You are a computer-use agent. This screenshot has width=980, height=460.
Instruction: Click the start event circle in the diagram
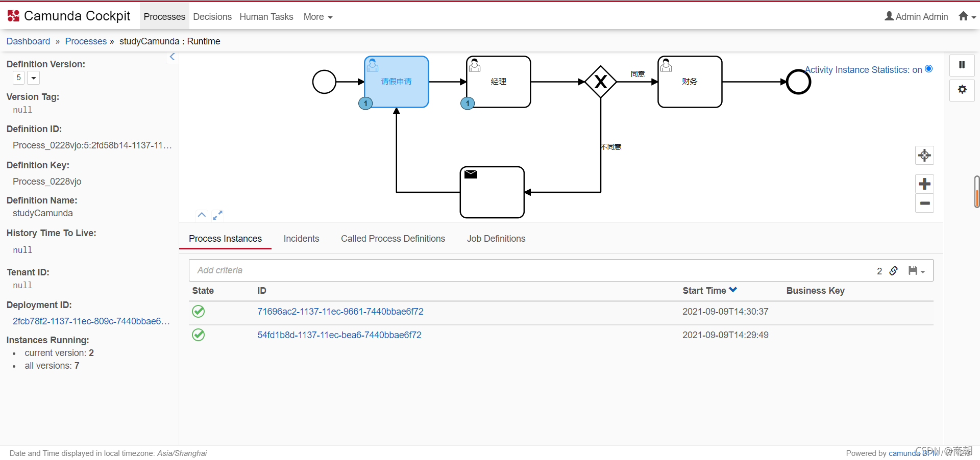click(x=324, y=82)
